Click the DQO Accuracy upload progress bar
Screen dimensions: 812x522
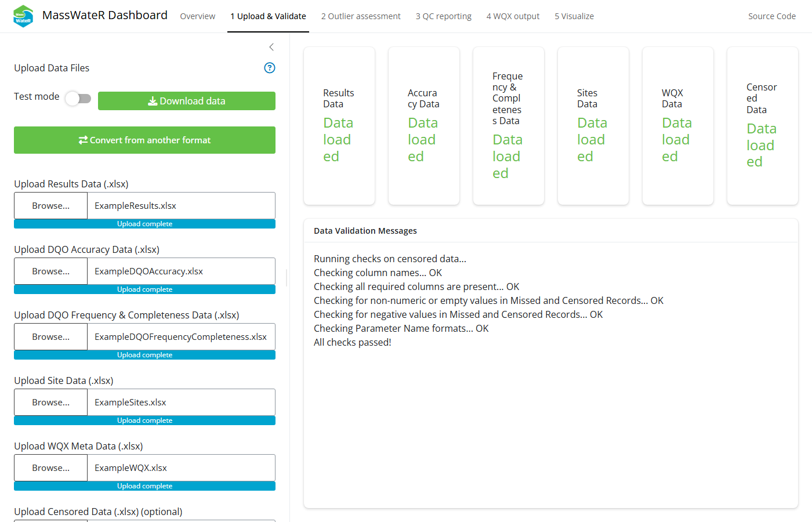pos(144,289)
